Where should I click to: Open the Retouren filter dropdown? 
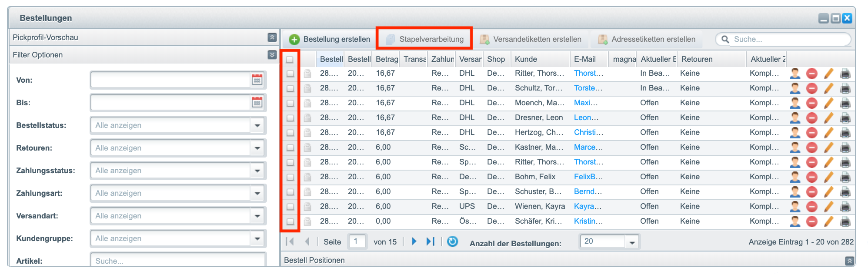[257, 148]
